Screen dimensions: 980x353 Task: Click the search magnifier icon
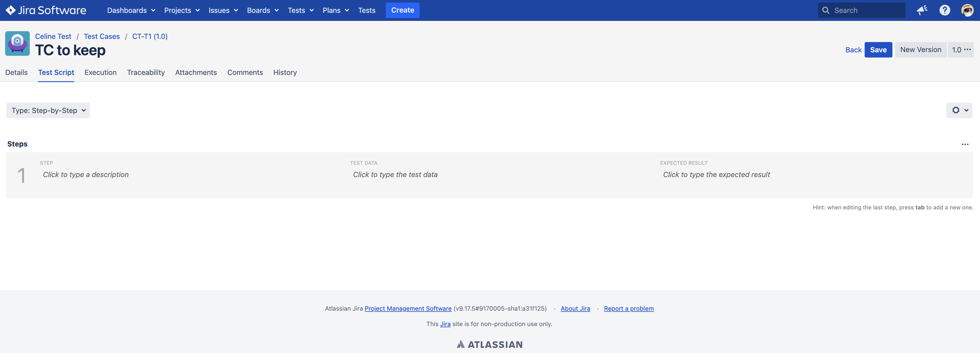click(826, 10)
